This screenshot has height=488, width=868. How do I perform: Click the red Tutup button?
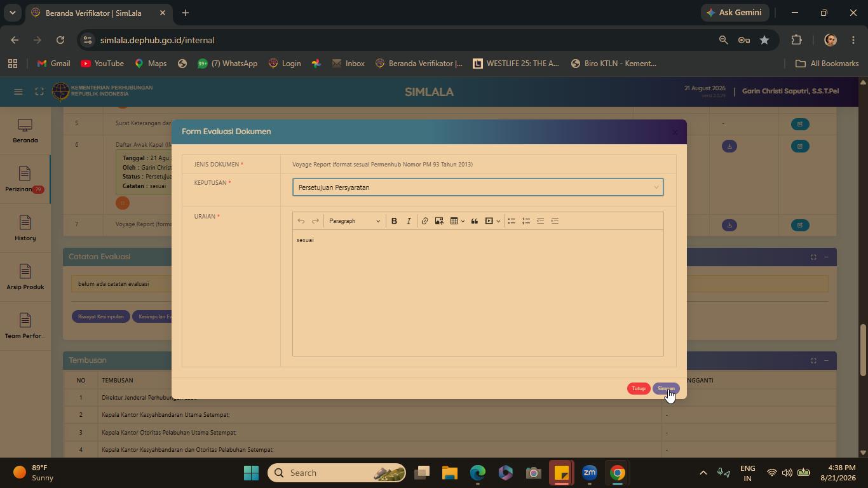(639, 389)
